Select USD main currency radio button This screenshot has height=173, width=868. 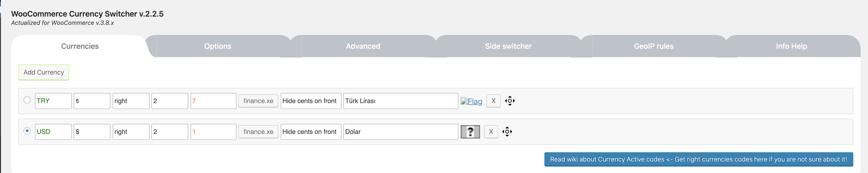[27, 131]
